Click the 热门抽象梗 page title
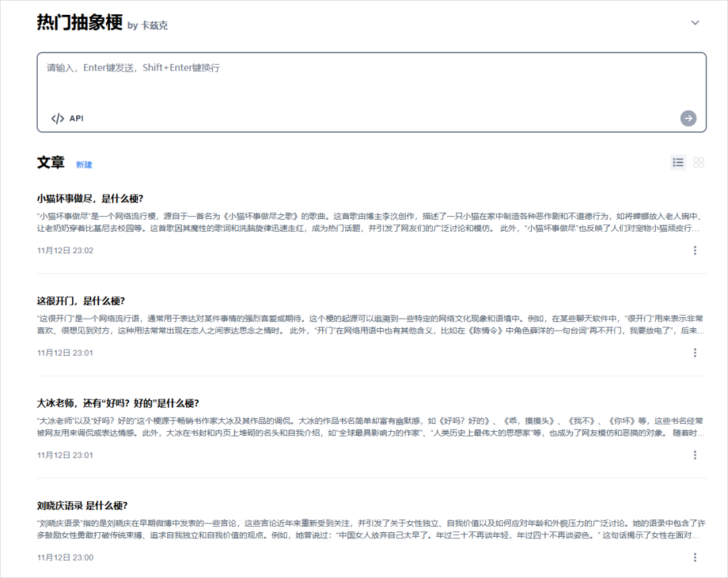 tap(80, 22)
